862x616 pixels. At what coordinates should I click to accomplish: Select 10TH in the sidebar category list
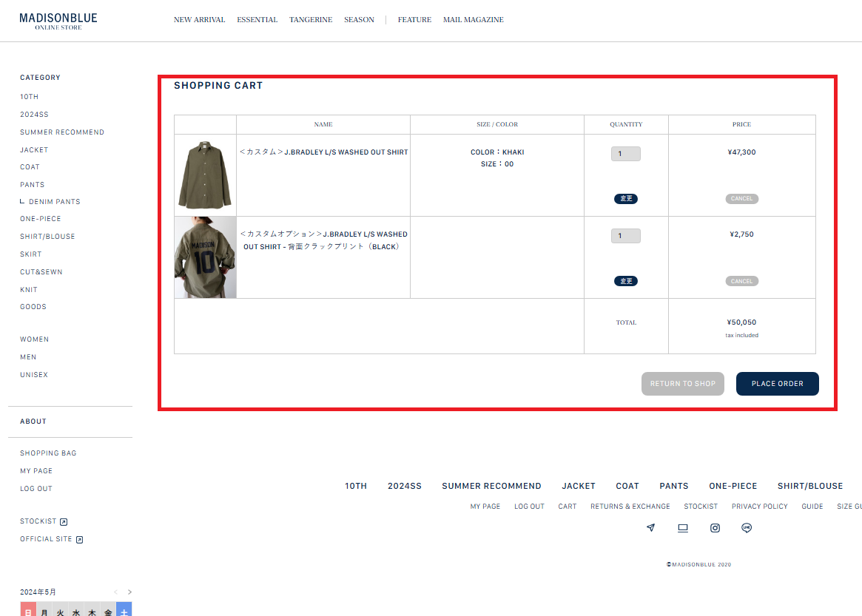point(29,97)
